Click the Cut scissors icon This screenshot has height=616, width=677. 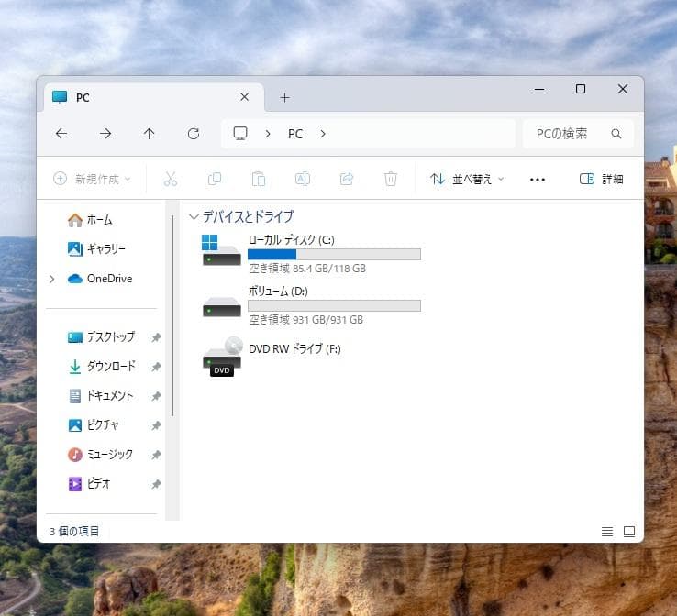(x=171, y=179)
